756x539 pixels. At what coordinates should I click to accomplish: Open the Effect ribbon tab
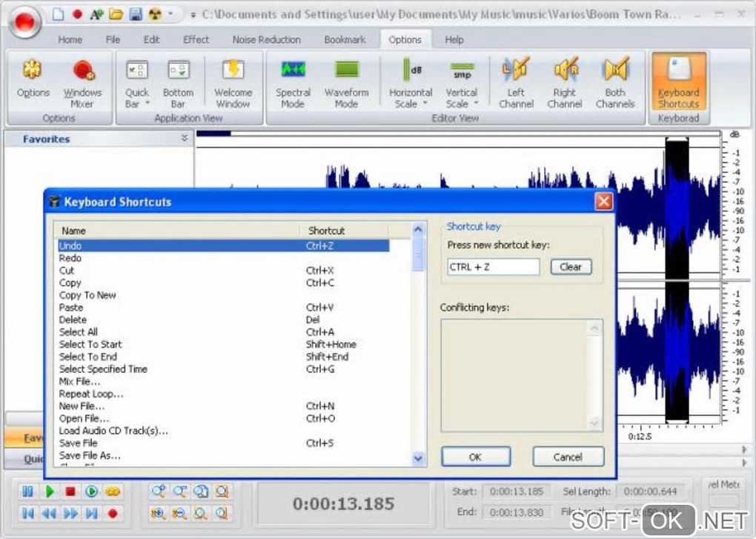(x=196, y=39)
